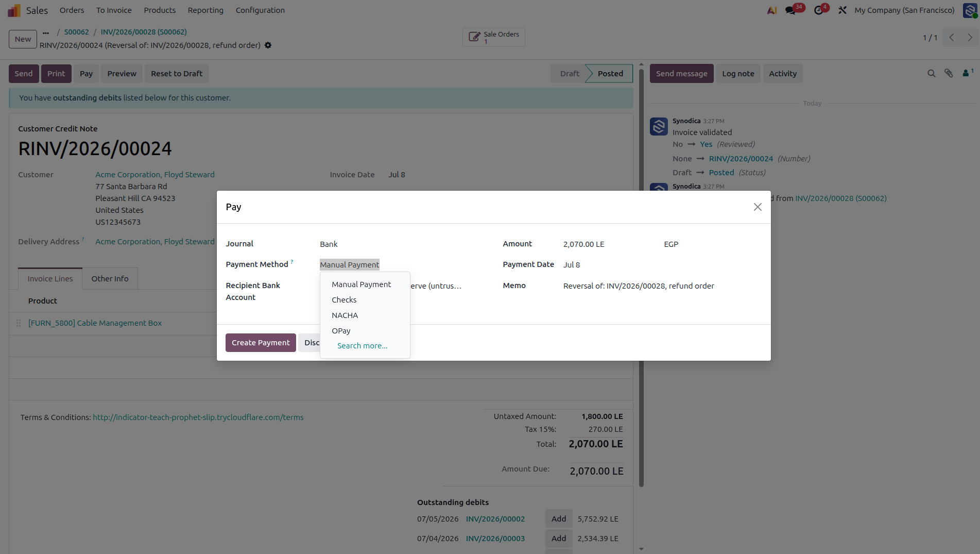Image resolution: width=980 pixels, height=554 pixels.
Task: Go to next record arrow
Action: coord(970,38)
